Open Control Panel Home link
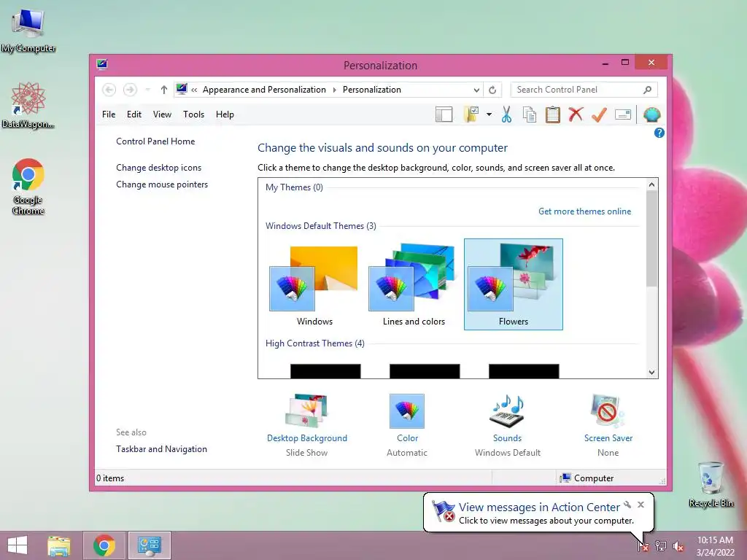The width and height of the screenshot is (747, 560). tap(155, 141)
